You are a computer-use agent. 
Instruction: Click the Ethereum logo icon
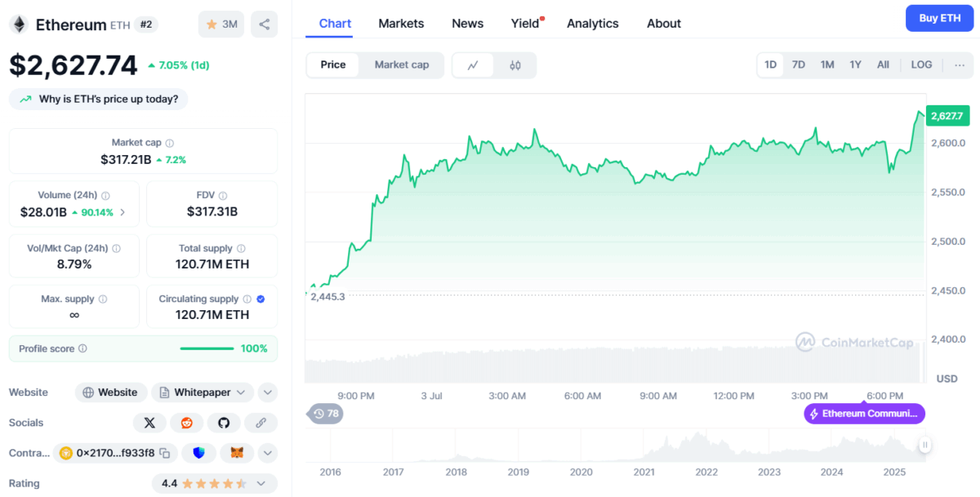18,24
